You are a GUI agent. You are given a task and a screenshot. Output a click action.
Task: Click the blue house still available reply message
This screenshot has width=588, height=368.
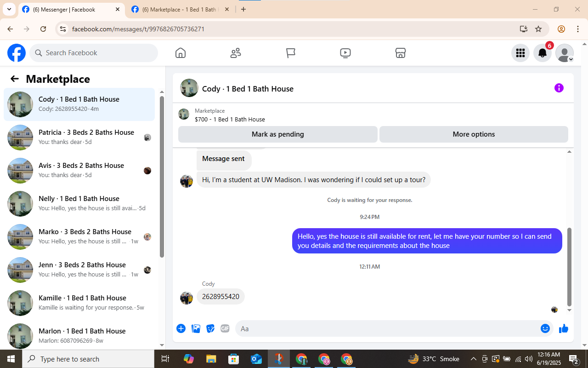click(427, 241)
